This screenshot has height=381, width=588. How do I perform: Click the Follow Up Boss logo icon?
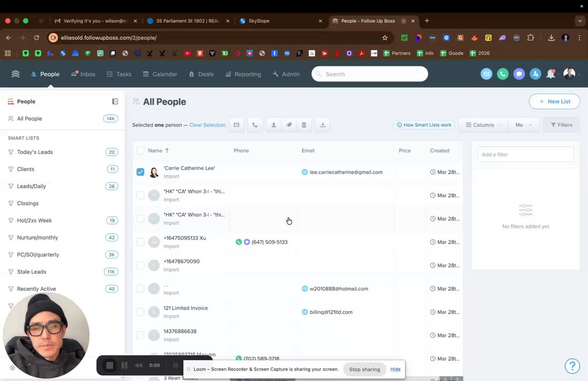16,74
